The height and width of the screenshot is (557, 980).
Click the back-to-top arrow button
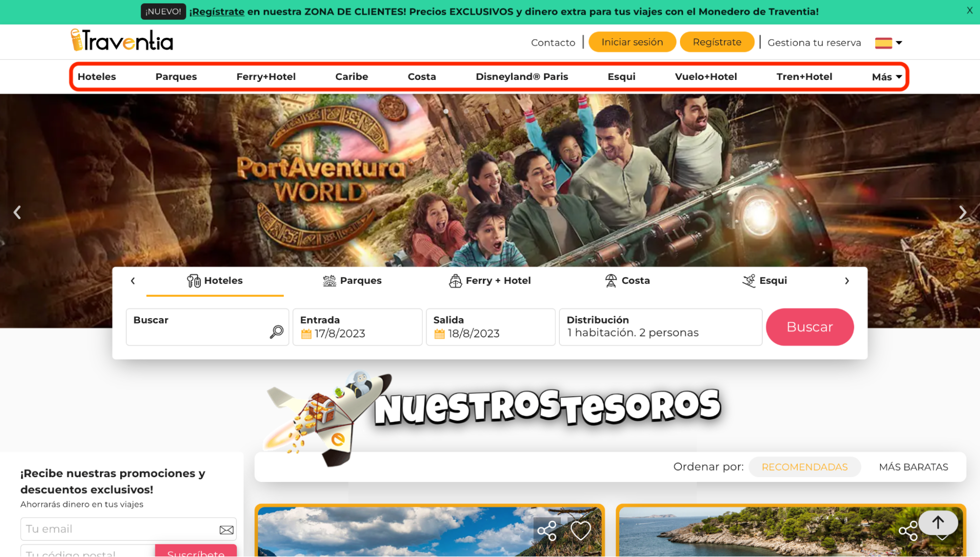click(x=938, y=523)
